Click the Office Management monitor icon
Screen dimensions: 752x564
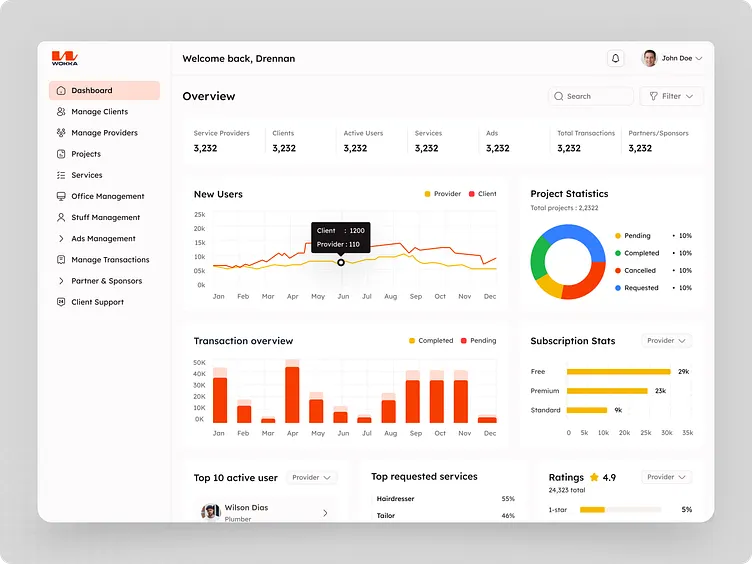[61, 196]
